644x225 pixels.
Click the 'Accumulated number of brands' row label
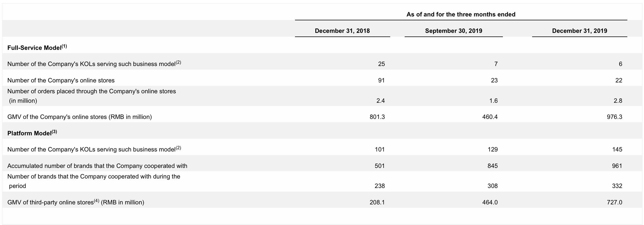(x=97, y=166)
